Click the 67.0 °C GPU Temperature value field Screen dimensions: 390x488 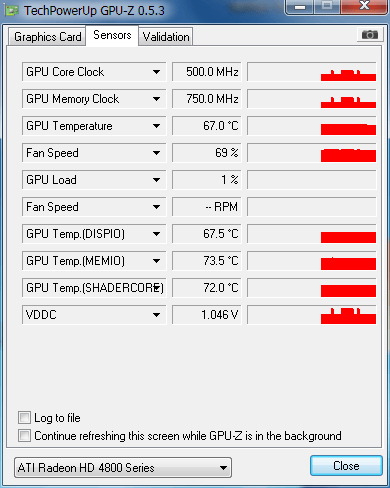207,126
